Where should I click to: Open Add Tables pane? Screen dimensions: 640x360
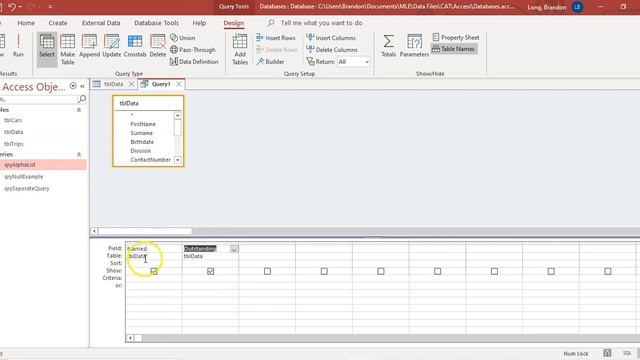click(x=240, y=49)
